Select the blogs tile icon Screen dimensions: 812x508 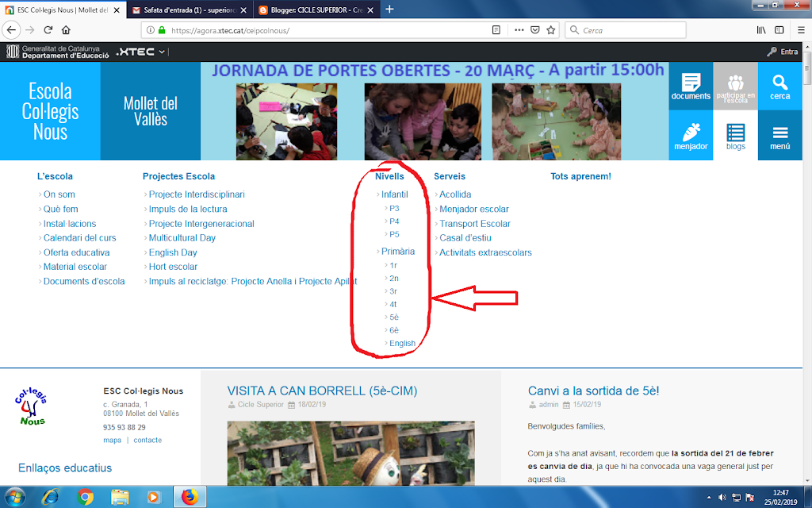(x=735, y=135)
